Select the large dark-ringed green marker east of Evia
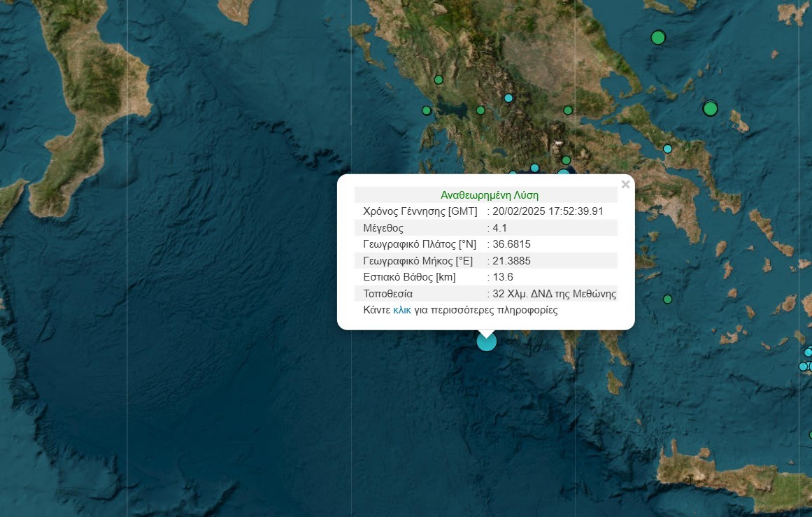 (710, 108)
